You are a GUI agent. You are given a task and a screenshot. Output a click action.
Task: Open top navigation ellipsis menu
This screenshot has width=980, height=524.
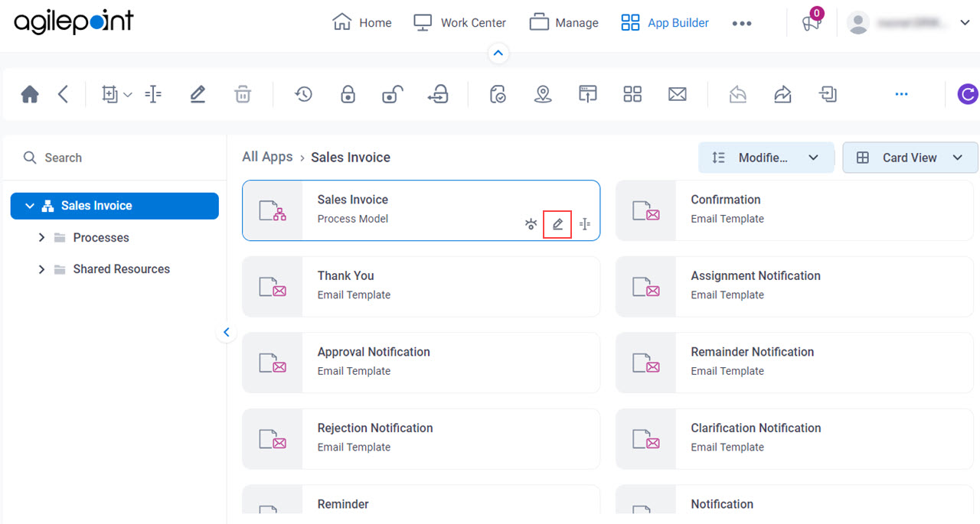pos(741,24)
